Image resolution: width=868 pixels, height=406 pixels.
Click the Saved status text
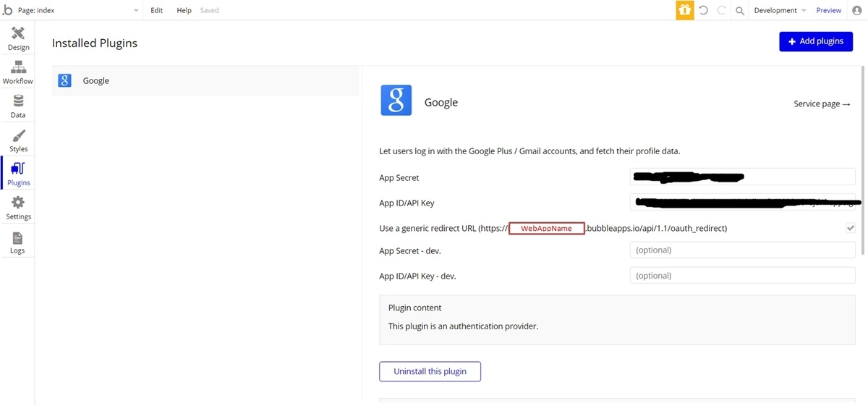point(209,11)
